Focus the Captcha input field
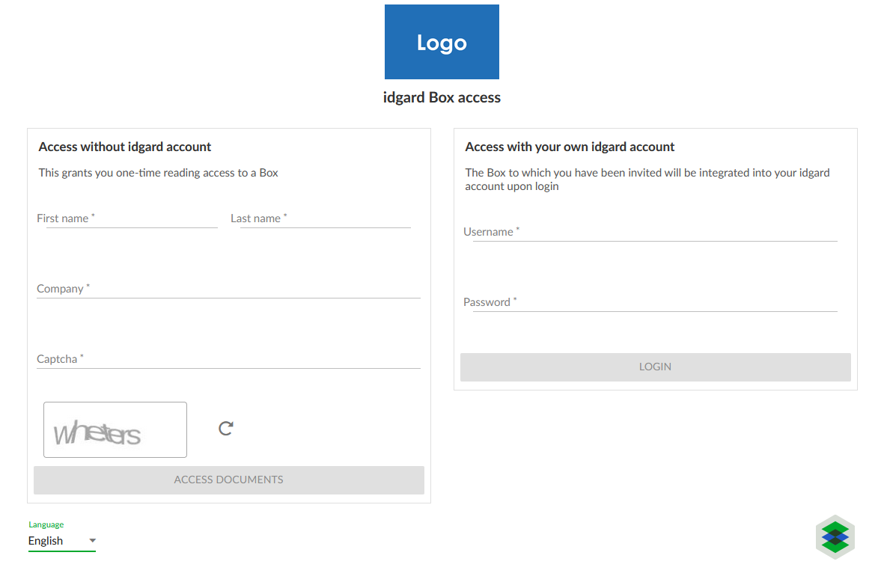The height and width of the screenshot is (588, 878). tap(228, 360)
